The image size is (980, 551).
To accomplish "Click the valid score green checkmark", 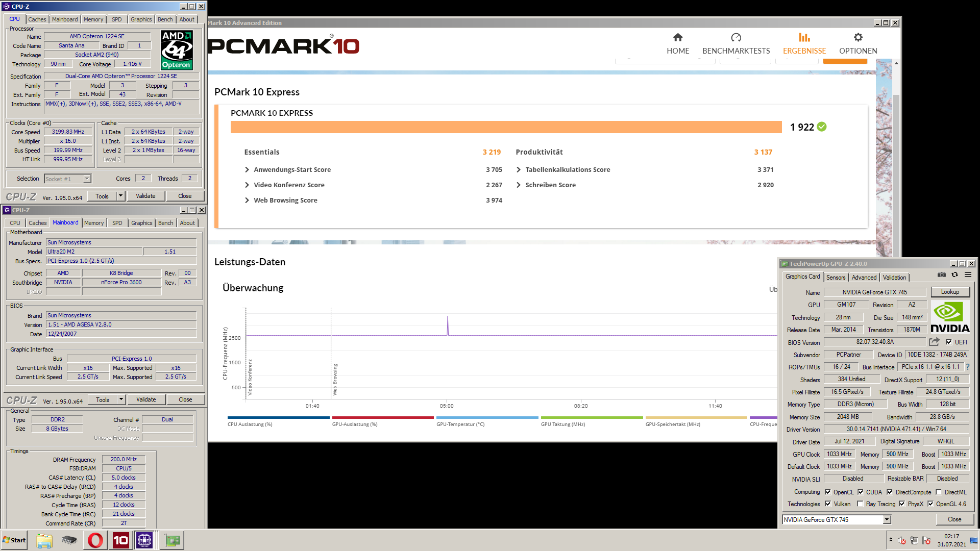I will coord(822,127).
